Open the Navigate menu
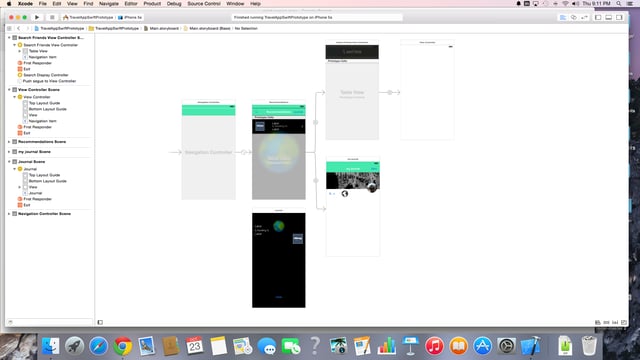This screenshot has width=640, height=360. click(x=109, y=4)
